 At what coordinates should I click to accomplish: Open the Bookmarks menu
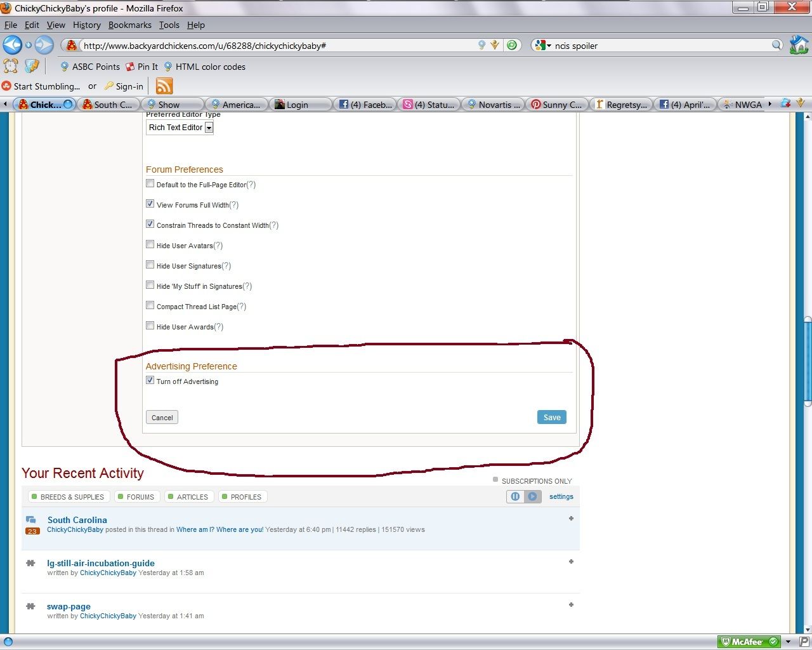129,25
